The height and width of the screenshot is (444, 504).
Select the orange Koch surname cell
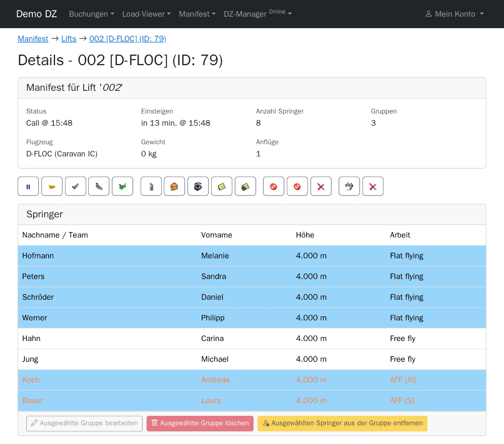[108, 380]
